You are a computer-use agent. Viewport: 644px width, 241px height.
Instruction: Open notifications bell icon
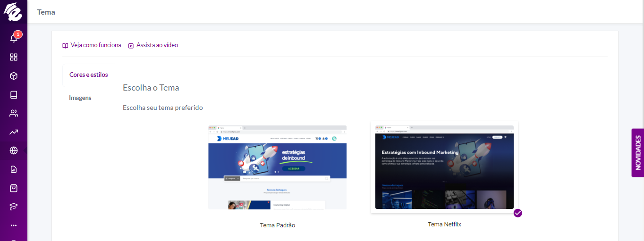(14, 38)
